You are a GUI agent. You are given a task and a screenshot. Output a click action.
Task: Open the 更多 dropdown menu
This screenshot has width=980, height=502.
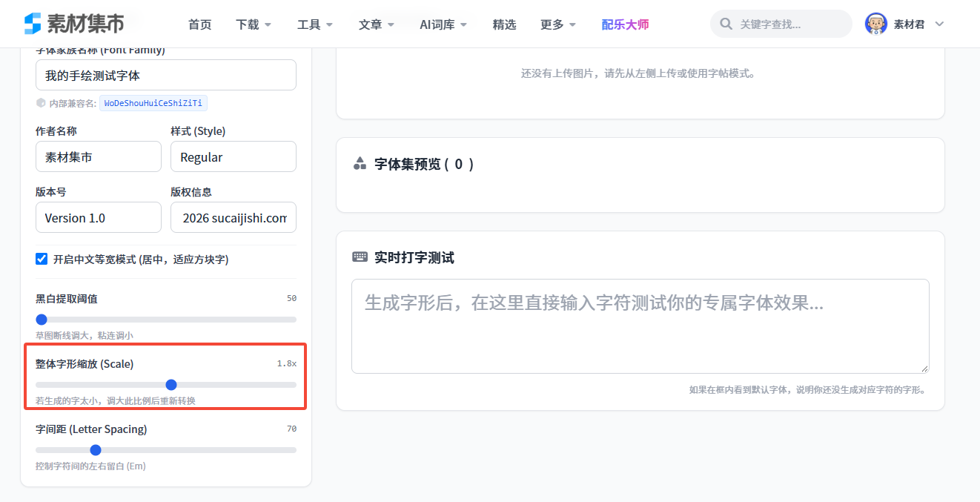(558, 24)
